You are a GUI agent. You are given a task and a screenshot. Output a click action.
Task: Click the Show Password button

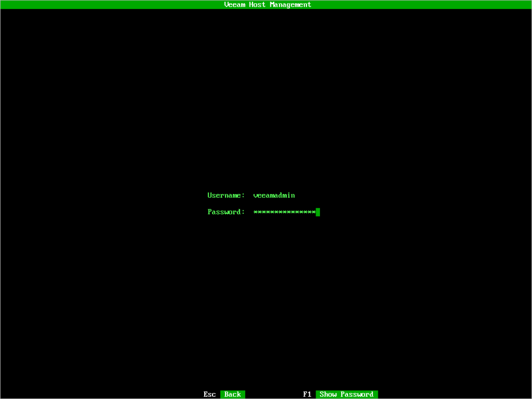click(346, 394)
